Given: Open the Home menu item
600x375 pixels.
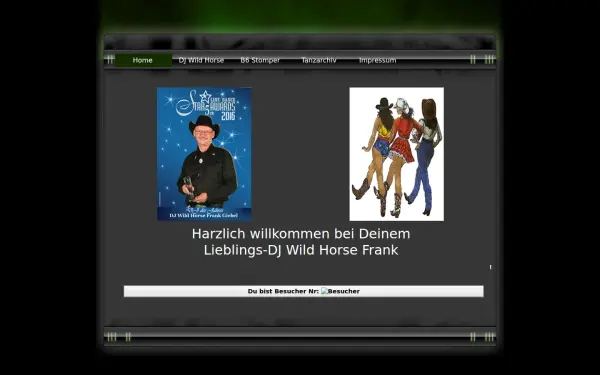Looking at the screenshot, I should [x=143, y=60].
